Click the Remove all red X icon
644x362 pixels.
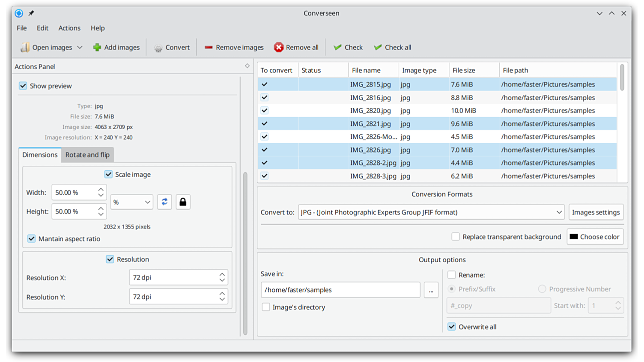click(x=279, y=47)
